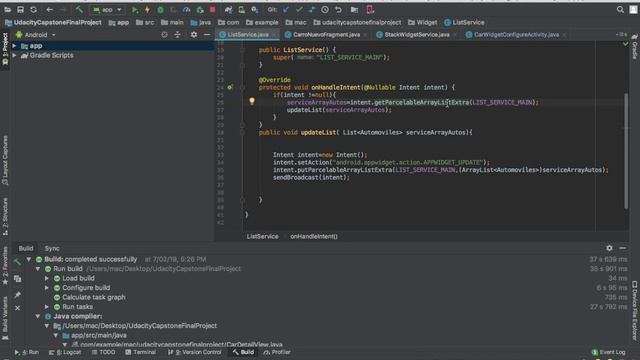Click the yellow intention lightbulb icon
Screen dimensions: 640x360
(252, 101)
